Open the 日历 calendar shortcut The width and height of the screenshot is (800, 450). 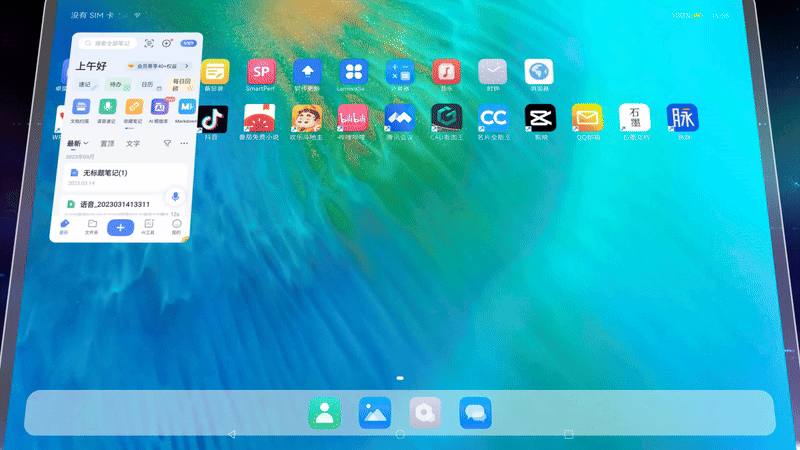point(149,85)
